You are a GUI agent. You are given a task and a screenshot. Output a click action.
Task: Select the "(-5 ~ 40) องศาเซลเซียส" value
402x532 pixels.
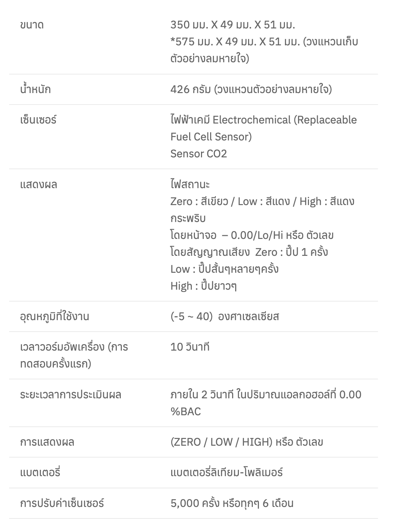coord(225,316)
